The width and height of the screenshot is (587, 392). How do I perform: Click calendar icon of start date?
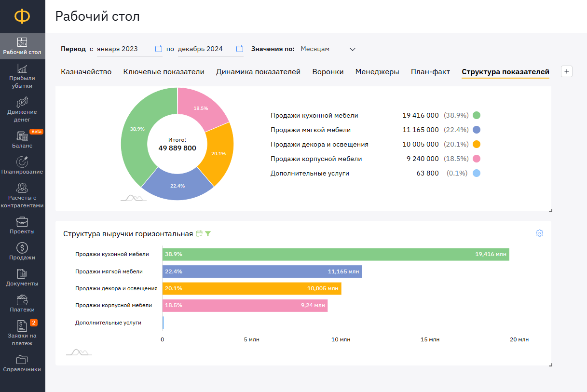[159, 49]
